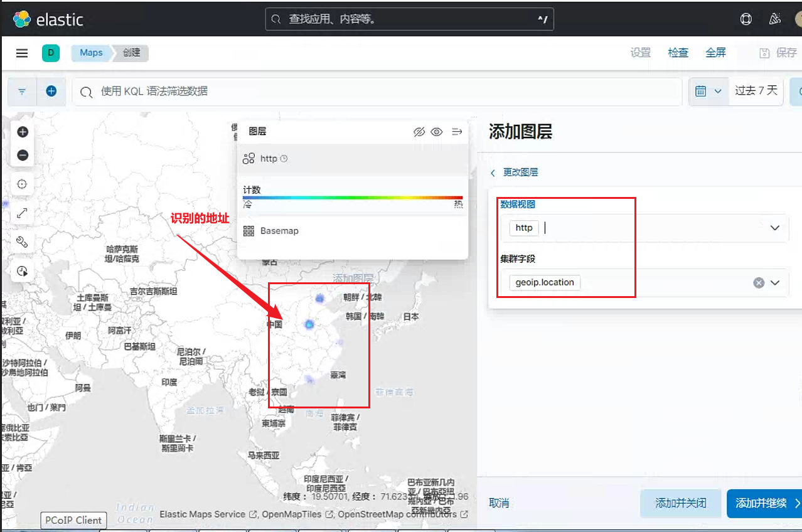The height and width of the screenshot is (532, 802).
Task: Open the 设置 menu item
Action: click(641, 53)
